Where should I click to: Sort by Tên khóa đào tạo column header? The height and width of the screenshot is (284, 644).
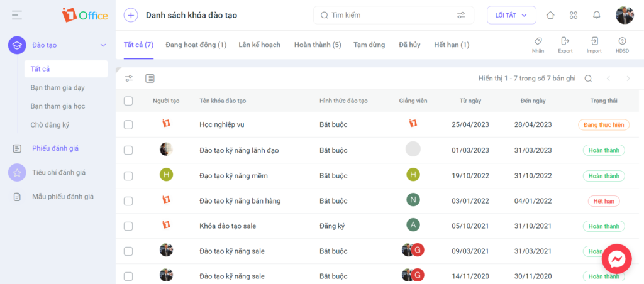223,101
